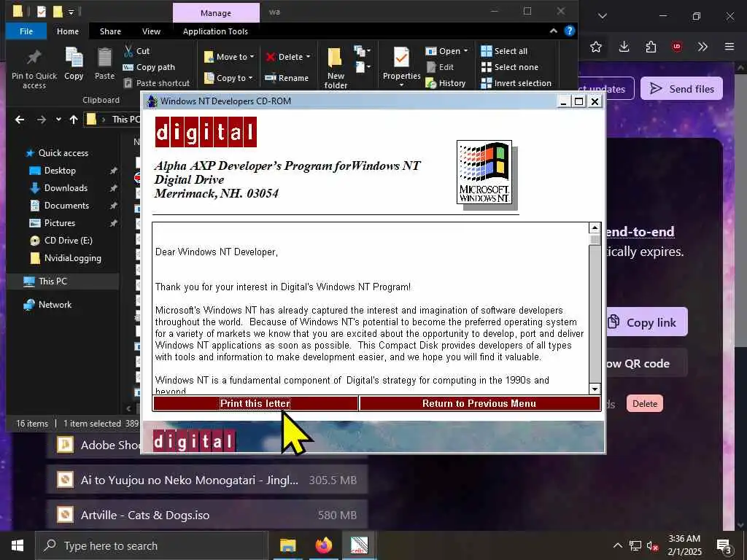Click the letter scrollbar thumb
This screenshot has width=747, height=560.
tap(595, 239)
